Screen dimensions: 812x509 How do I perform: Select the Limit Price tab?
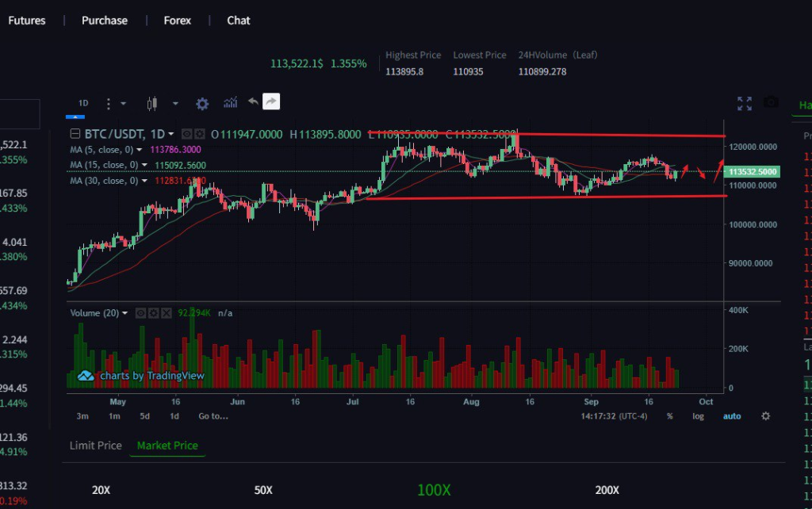[x=95, y=446]
